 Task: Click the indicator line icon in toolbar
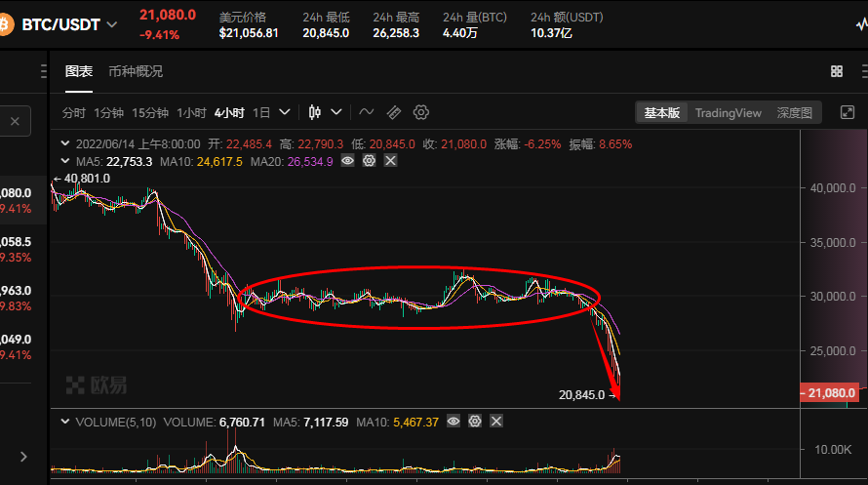tap(367, 112)
